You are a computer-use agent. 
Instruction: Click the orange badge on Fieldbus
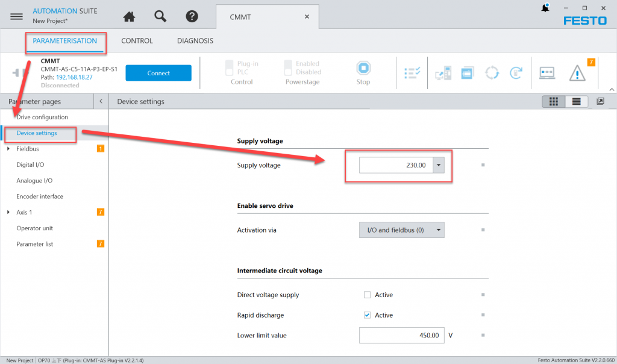click(x=101, y=149)
